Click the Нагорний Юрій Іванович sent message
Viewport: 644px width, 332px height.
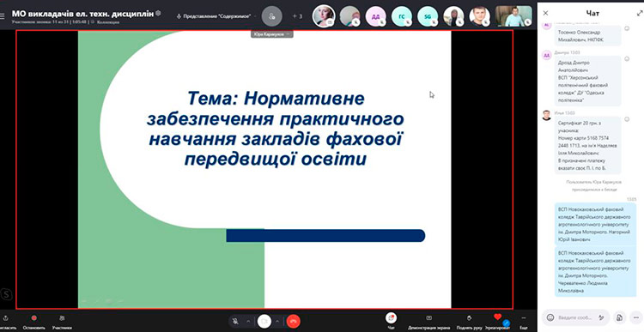[595, 224]
